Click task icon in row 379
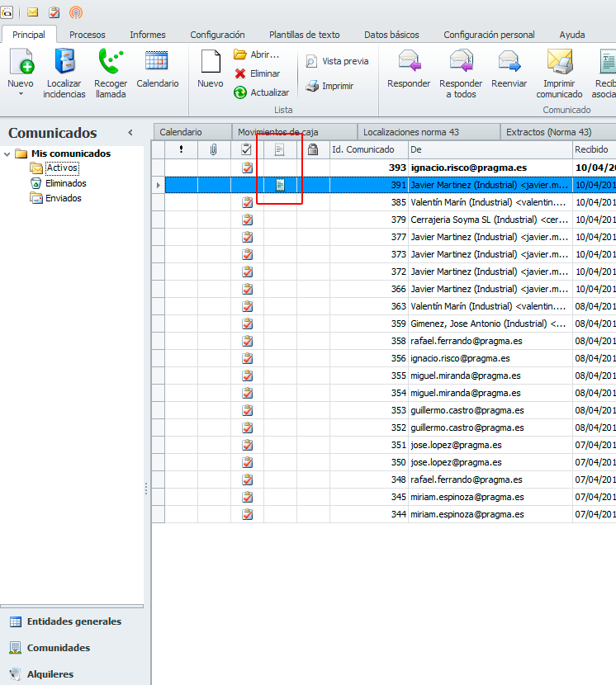 pos(248,220)
